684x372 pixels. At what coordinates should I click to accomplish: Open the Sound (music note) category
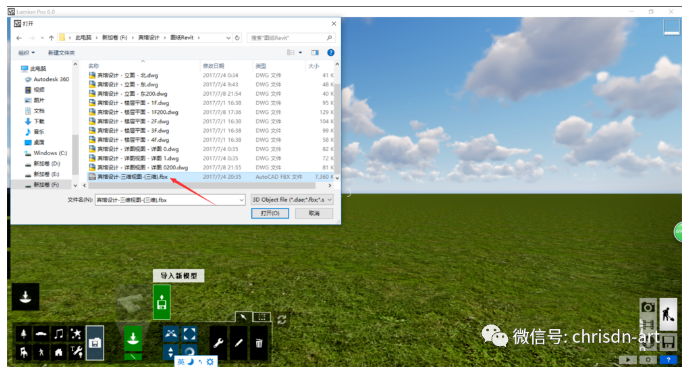59,334
